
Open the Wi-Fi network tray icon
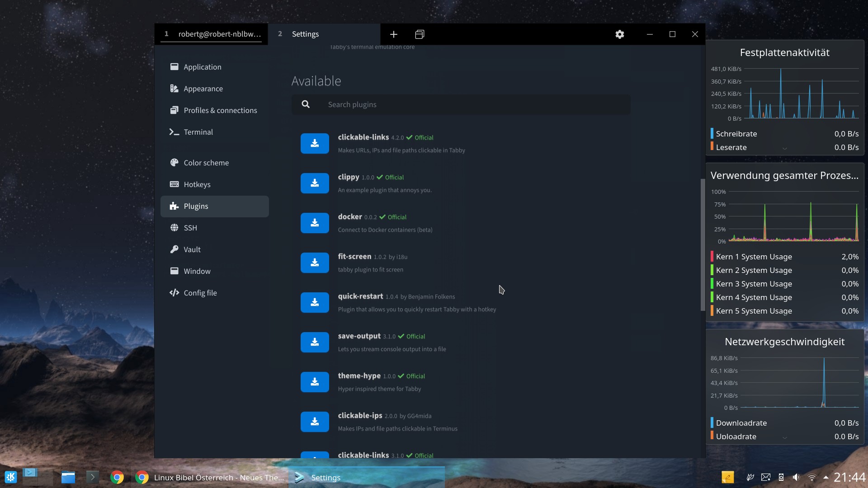tap(812, 477)
